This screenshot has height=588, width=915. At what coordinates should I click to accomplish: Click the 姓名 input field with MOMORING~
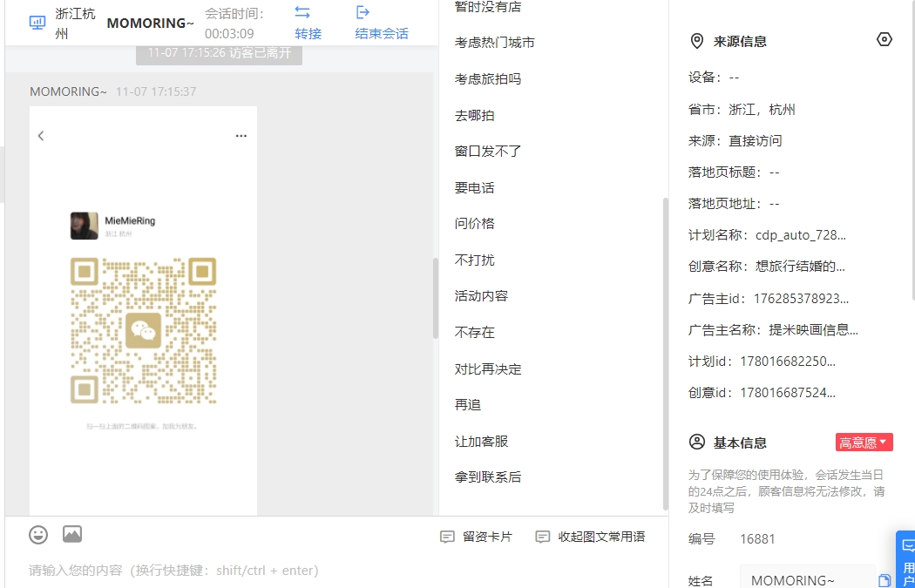(x=808, y=580)
